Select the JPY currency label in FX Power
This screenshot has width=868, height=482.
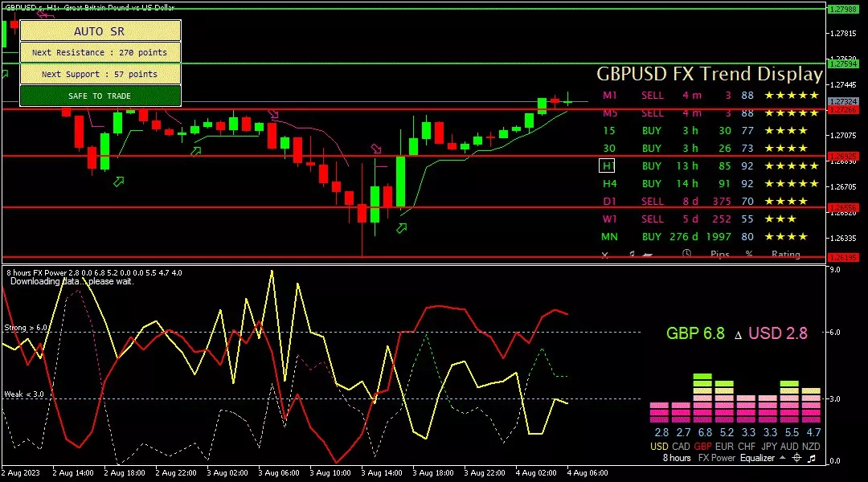pos(769,446)
